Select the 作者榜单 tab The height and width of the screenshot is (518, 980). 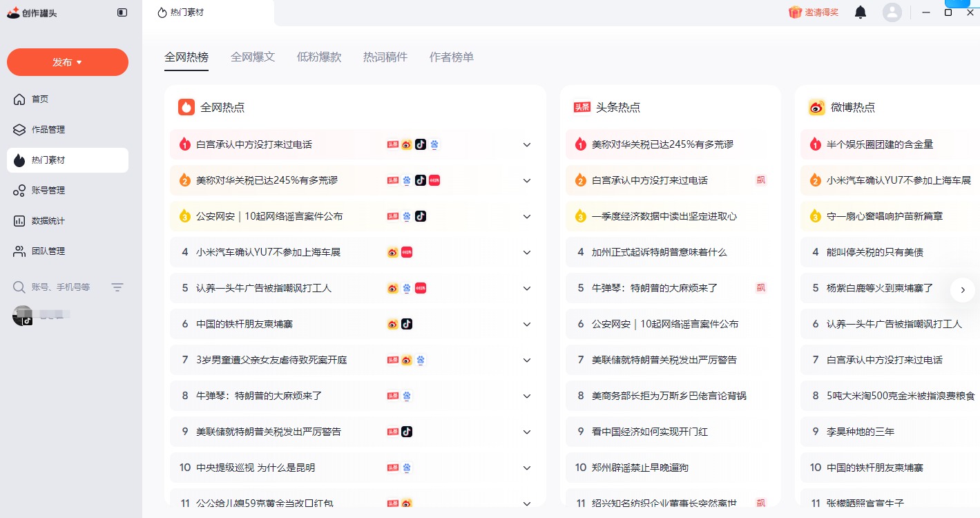pyautogui.click(x=452, y=57)
